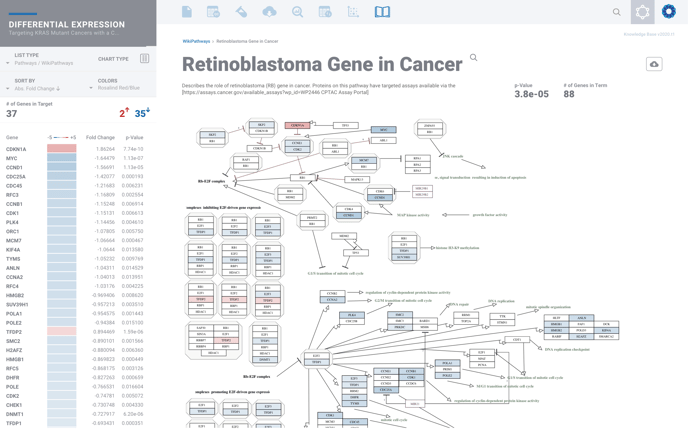Viewport: 688px width, 430px height.
Task: Click the magnifier next to pathway title
Action: click(473, 57)
